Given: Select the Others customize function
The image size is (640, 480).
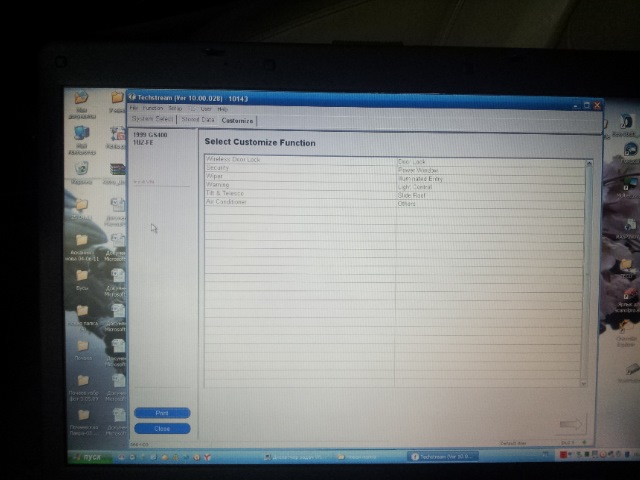Looking at the screenshot, I should tap(490, 204).
